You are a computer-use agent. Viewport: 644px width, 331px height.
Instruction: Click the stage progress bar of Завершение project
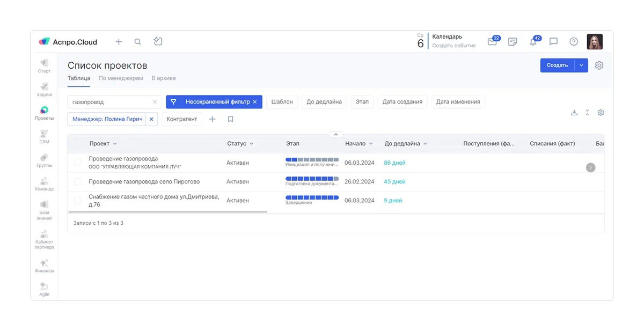pyautogui.click(x=312, y=198)
